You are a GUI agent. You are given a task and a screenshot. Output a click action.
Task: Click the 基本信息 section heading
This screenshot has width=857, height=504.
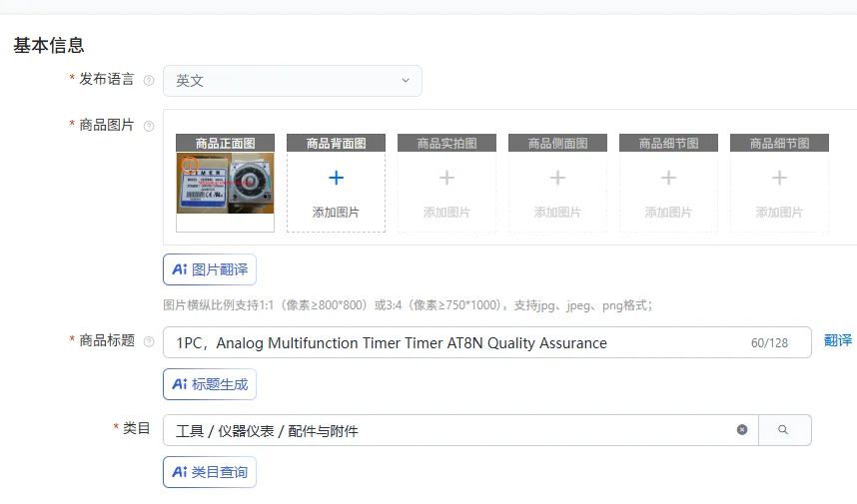49,45
